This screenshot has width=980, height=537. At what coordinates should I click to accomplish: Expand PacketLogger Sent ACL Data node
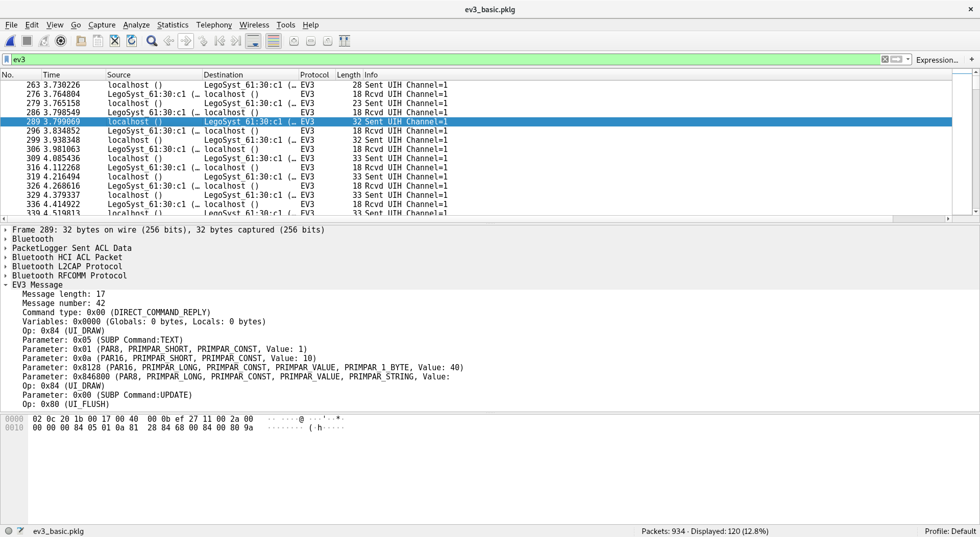pos(6,248)
